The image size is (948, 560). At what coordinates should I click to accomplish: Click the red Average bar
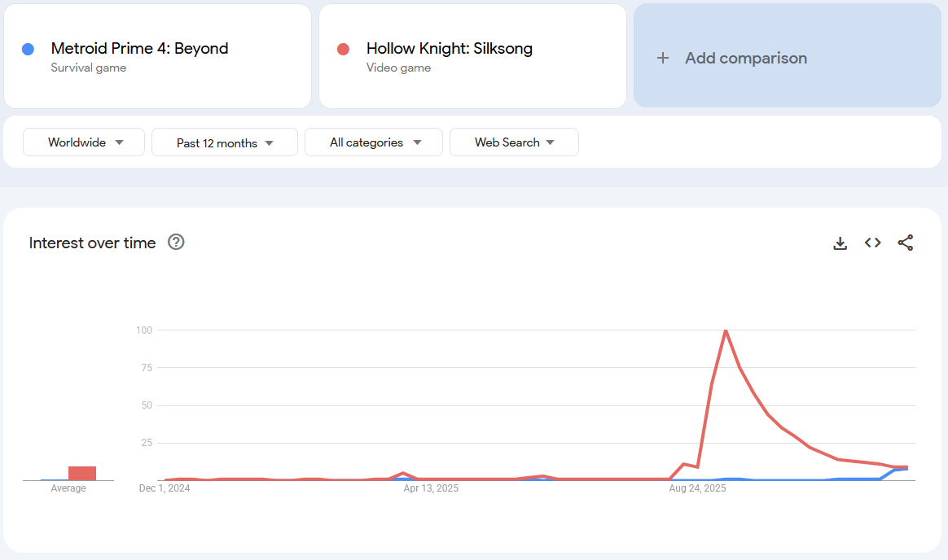82,474
